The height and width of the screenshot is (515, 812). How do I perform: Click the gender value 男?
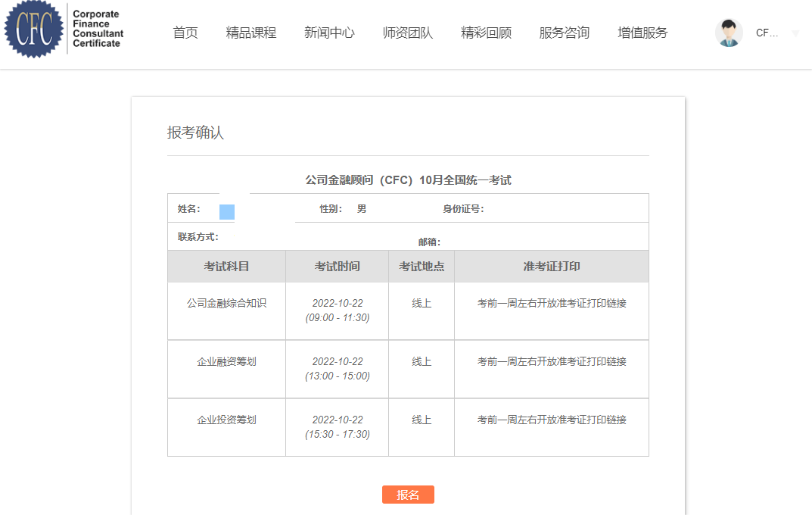[x=362, y=209]
